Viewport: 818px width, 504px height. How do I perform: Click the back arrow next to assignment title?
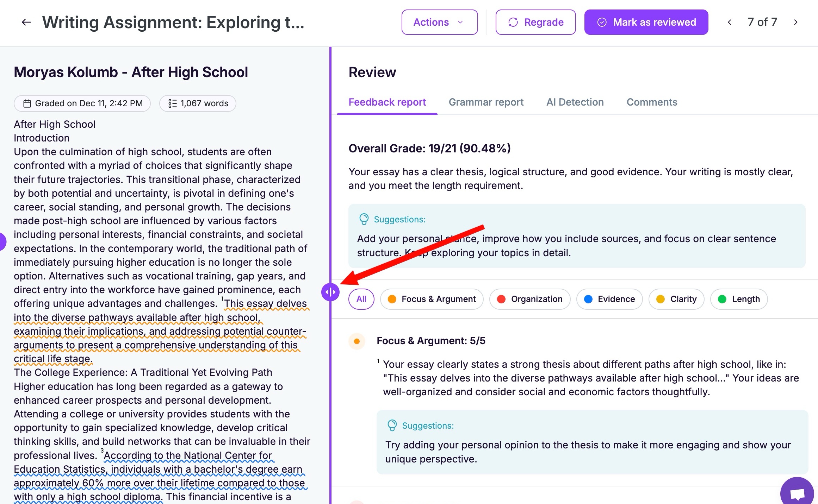coord(26,23)
